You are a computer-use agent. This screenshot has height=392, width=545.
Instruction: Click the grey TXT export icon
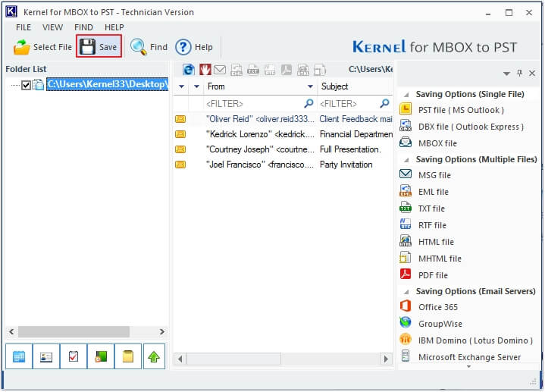point(253,70)
